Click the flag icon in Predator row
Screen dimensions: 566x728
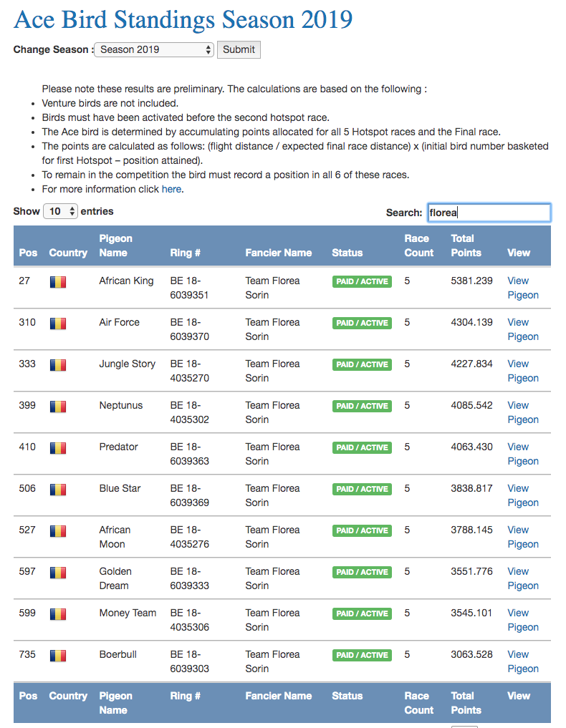point(58,448)
